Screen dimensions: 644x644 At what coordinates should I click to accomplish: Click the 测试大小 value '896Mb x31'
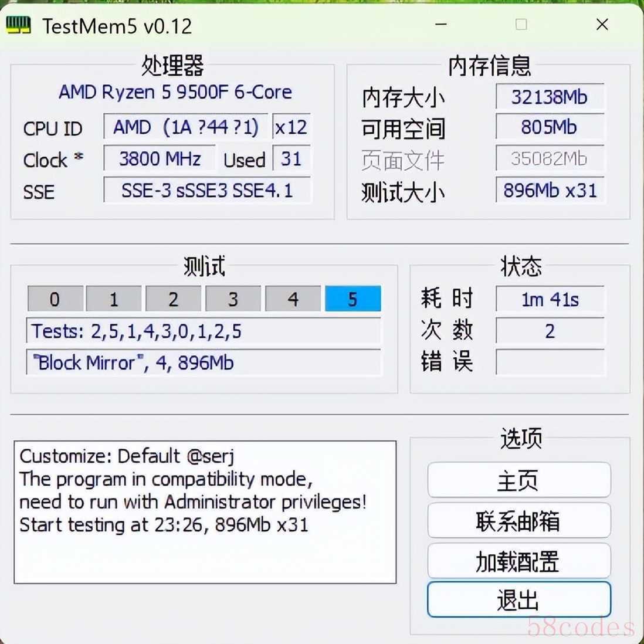pos(550,190)
